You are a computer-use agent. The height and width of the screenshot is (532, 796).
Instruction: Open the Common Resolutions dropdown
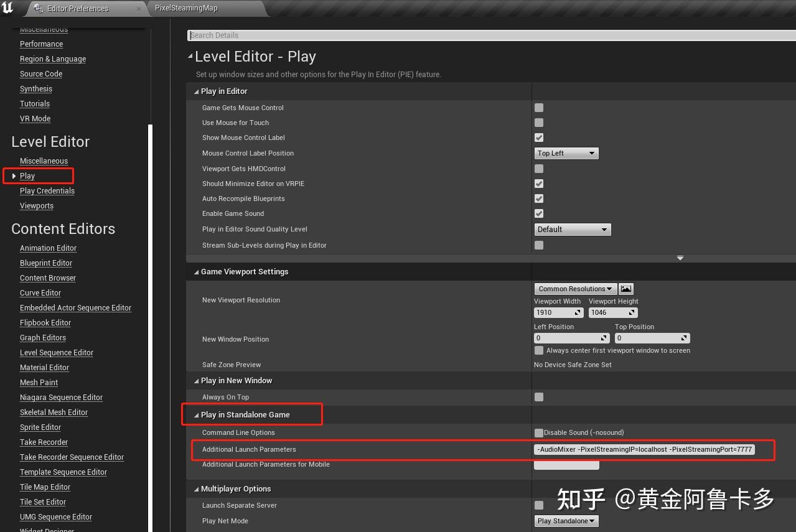tap(574, 288)
